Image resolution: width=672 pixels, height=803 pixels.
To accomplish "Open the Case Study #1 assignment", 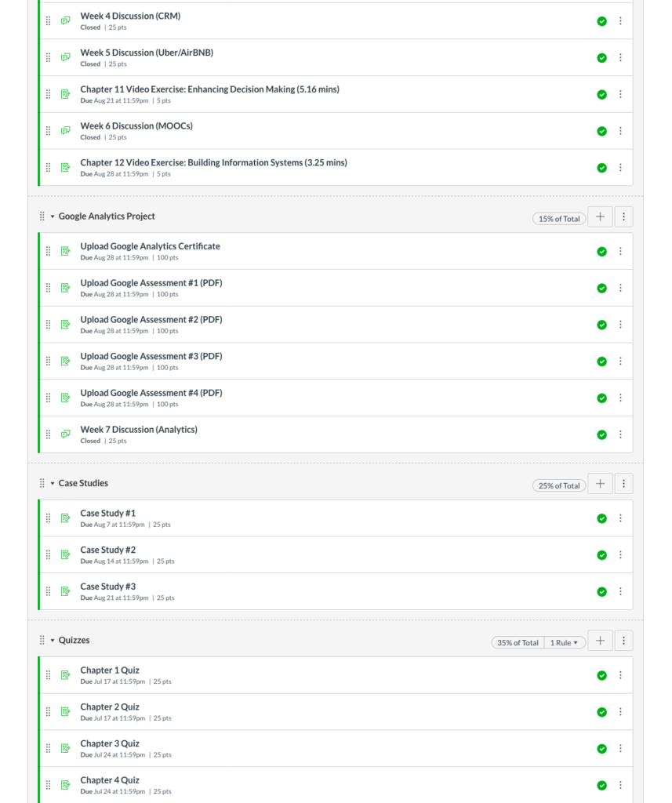I will pyautogui.click(x=107, y=513).
